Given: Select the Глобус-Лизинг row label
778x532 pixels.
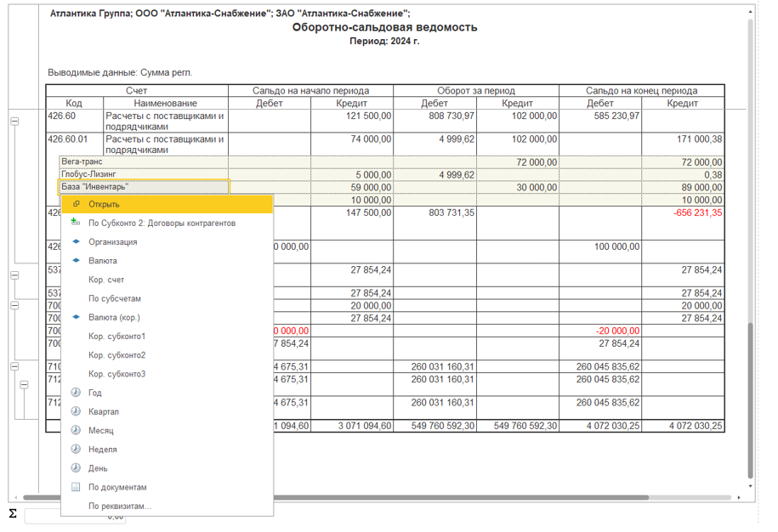Looking at the screenshot, I should (x=88, y=174).
